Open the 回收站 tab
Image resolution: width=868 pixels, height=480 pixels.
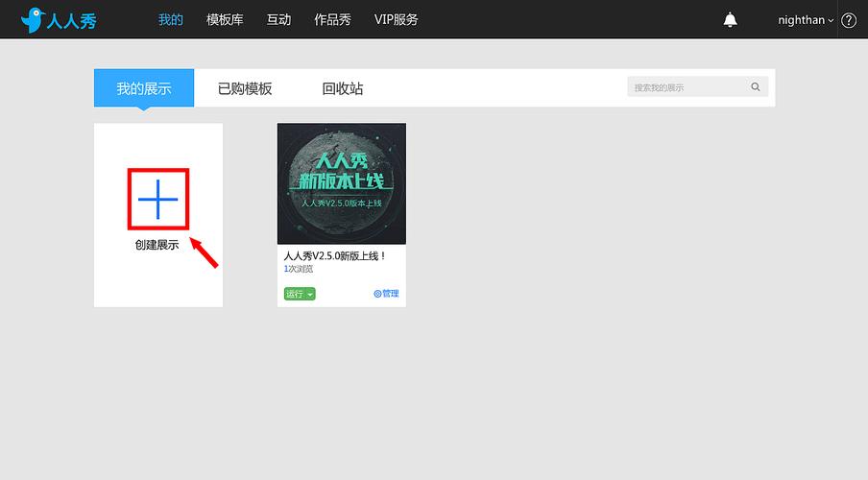[343, 88]
